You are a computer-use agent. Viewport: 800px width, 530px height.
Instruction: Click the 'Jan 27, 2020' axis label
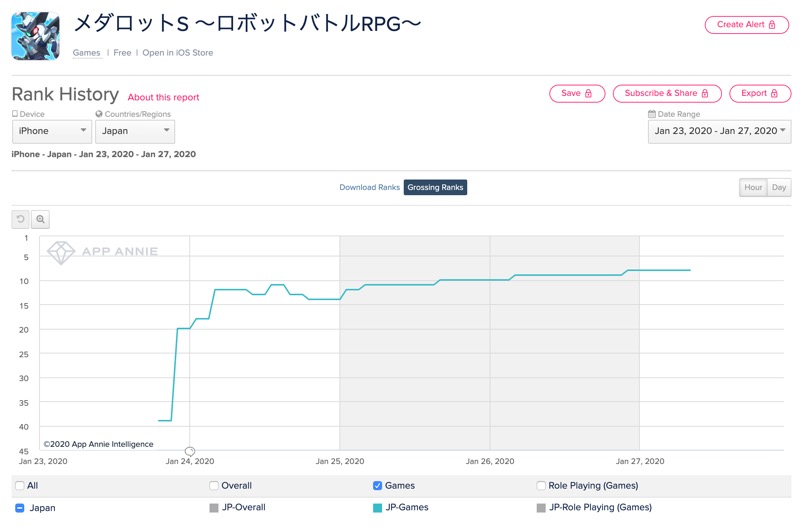640,461
